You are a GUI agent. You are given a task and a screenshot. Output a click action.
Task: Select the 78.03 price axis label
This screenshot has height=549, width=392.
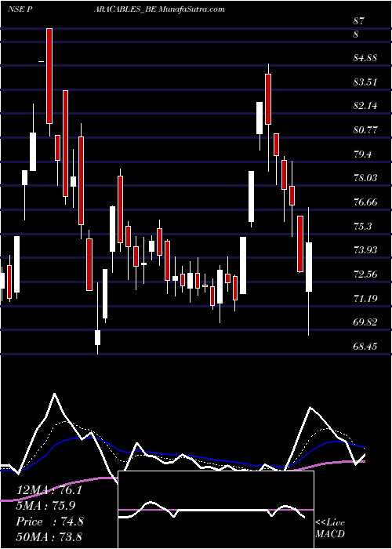tap(365, 178)
